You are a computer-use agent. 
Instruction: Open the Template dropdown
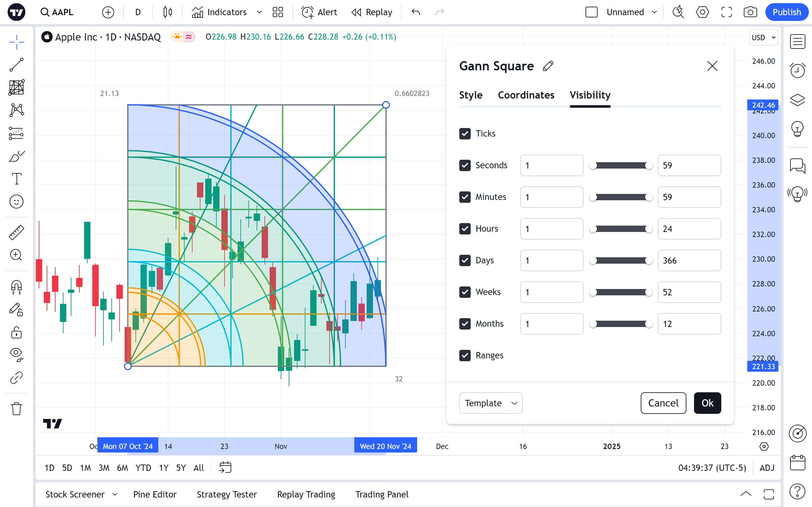(x=490, y=403)
